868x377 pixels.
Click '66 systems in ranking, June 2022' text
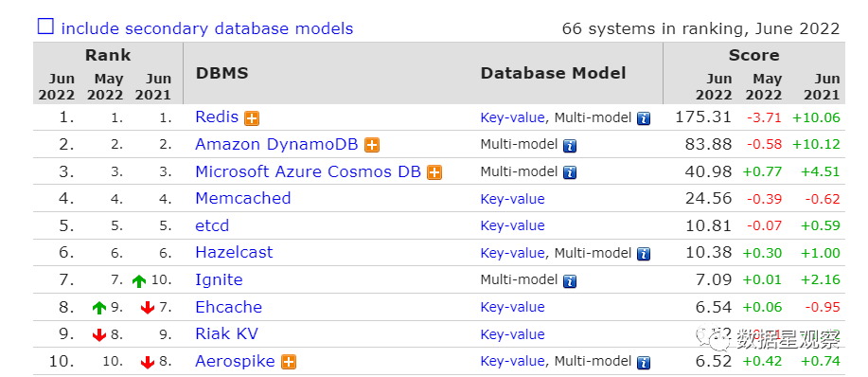(x=700, y=28)
